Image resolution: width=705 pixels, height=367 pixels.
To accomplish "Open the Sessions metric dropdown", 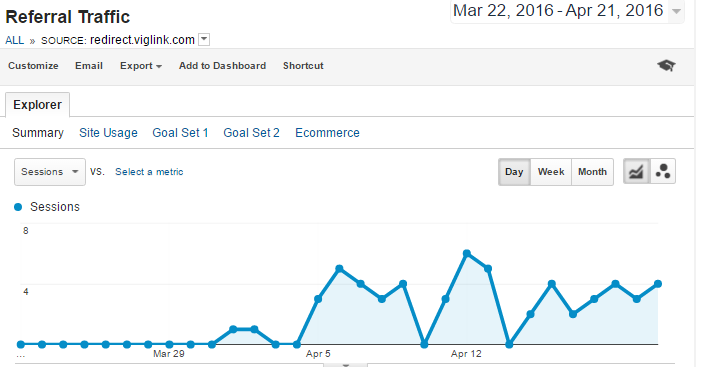I will [50, 172].
